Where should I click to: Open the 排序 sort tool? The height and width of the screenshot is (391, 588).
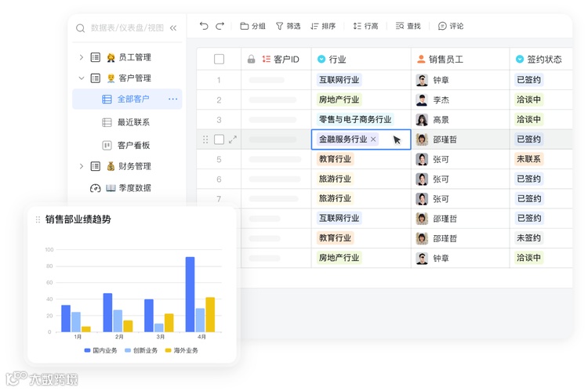pyautogui.click(x=323, y=26)
